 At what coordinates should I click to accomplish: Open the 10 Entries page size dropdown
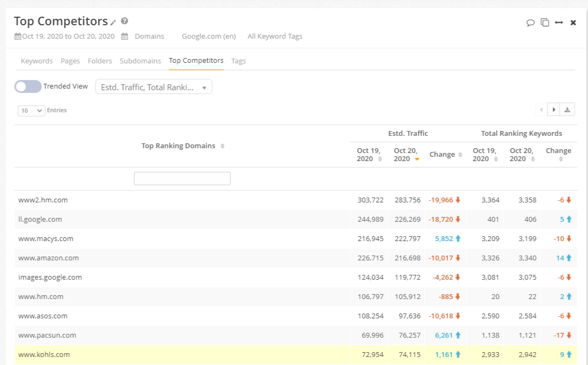32,110
